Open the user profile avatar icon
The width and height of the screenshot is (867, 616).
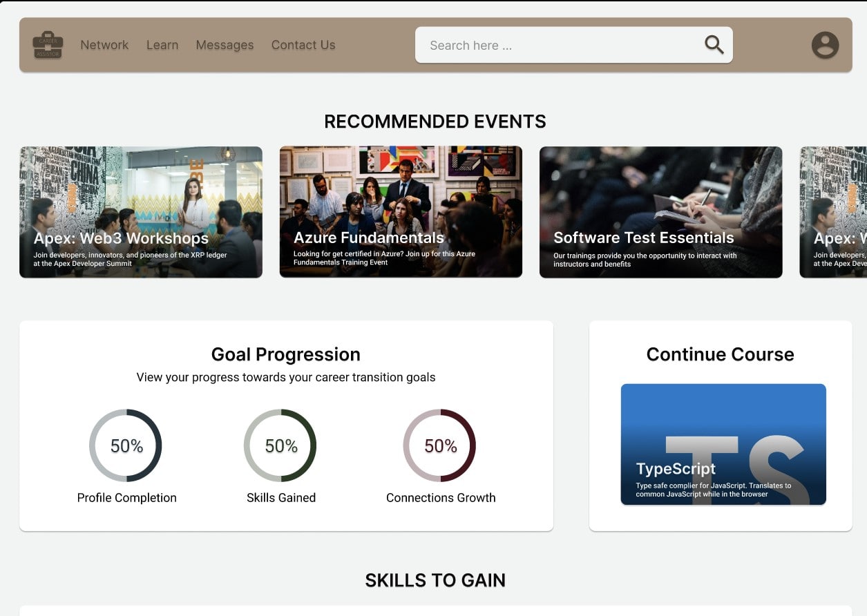coord(825,45)
